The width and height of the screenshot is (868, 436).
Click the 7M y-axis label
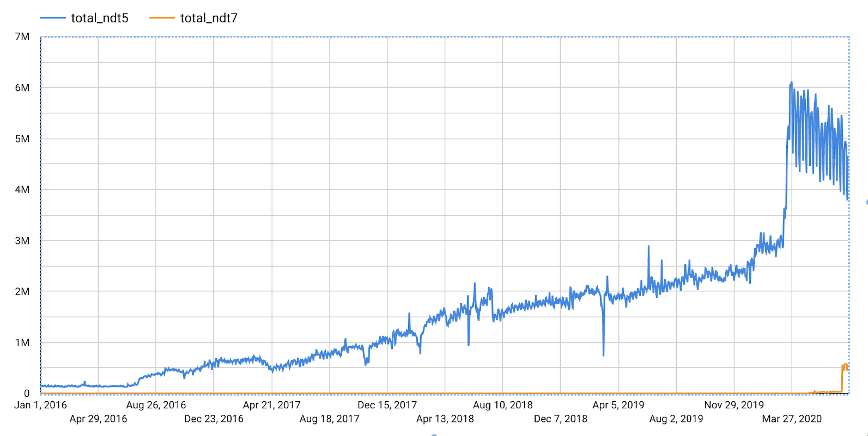click(x=22, y=36)
